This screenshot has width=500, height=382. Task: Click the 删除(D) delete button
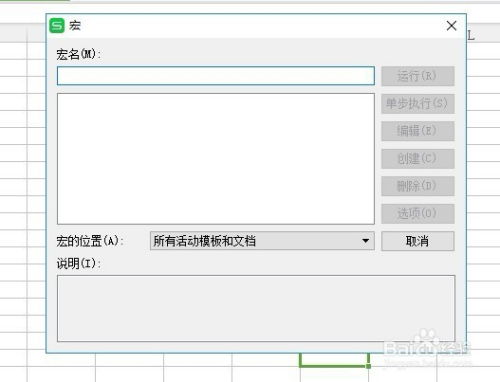(418, 186)
